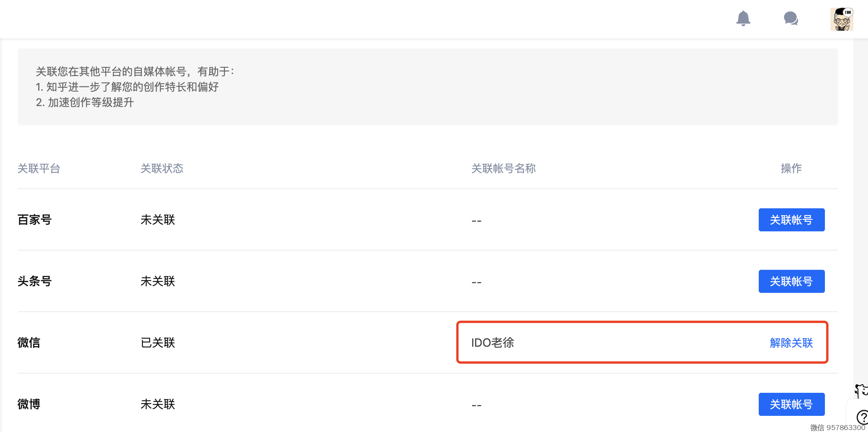This screenshot has height=432, width=868.
Task: Select the linked account name IDO老徐
Action: (x=492, y=343)
